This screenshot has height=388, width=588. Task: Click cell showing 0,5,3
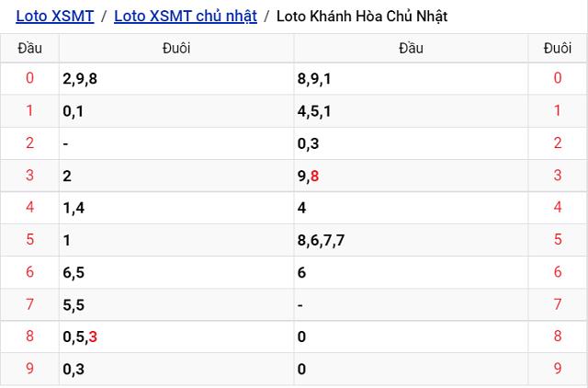80,337
